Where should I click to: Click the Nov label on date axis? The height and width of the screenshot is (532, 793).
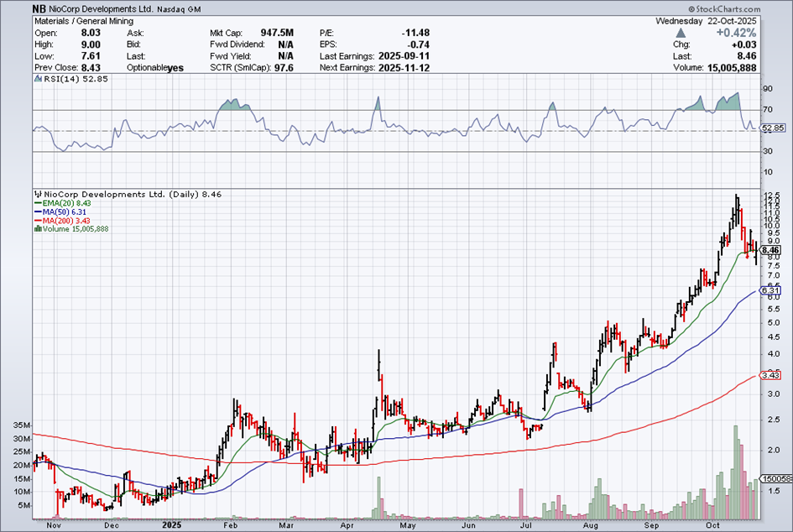[x=54, y=525]
